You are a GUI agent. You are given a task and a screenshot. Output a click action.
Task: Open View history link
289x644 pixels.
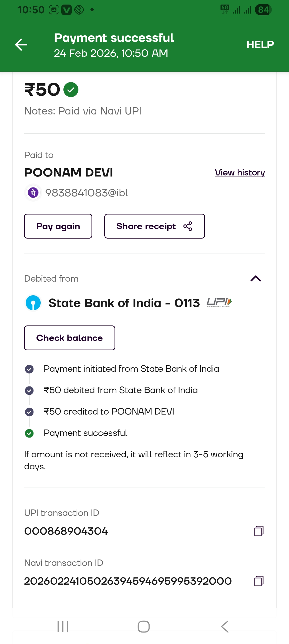[240, 172]
